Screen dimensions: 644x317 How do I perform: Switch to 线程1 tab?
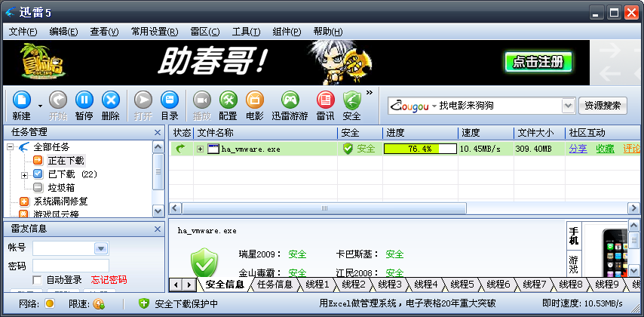coord(318,284)
